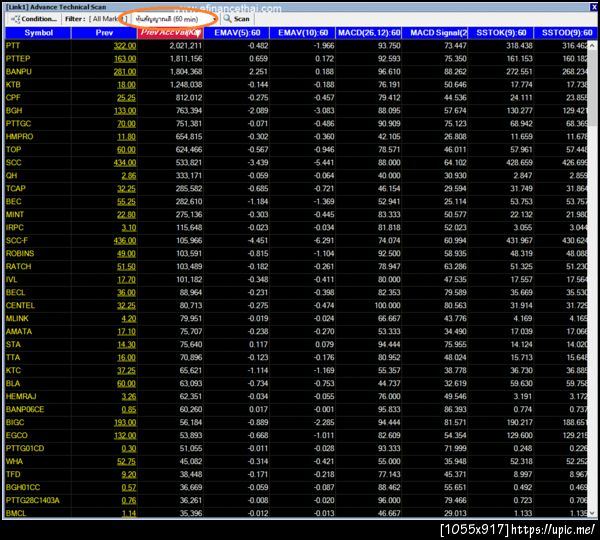Select the TCAP symbol
The height and width of the screenshot is (540, 600).
[15, 189]
